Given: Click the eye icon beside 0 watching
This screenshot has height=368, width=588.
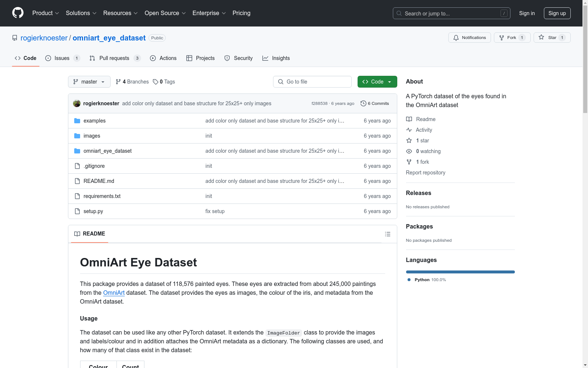Looking at the screenshot, I should (x=409, y=151).
